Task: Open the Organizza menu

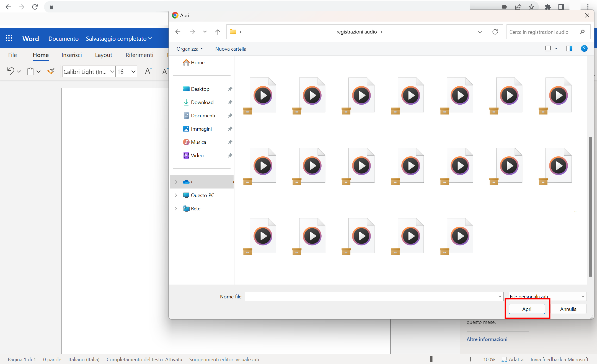Action: pos(189,49)
